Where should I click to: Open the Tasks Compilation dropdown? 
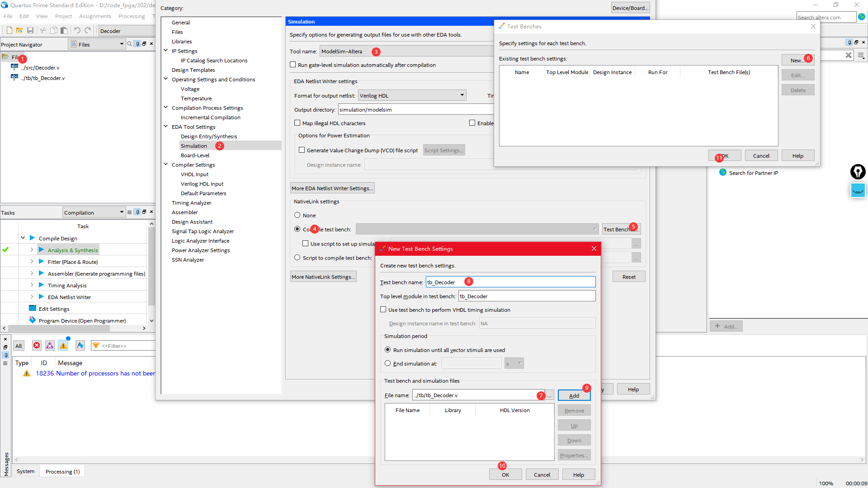pos(121,212)
